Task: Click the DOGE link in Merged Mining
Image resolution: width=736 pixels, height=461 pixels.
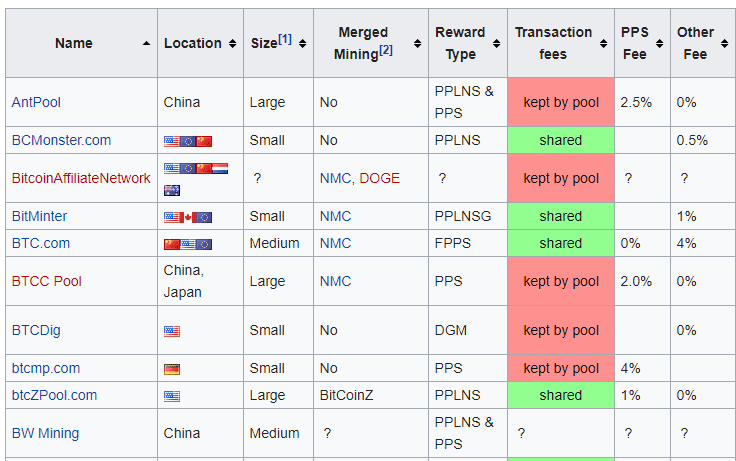Action: [x=380, y=178]
